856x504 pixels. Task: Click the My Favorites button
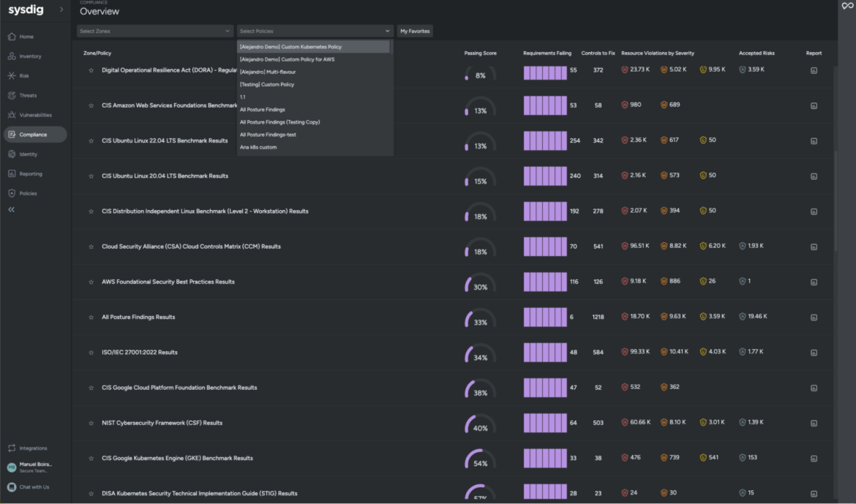(415, 31)
